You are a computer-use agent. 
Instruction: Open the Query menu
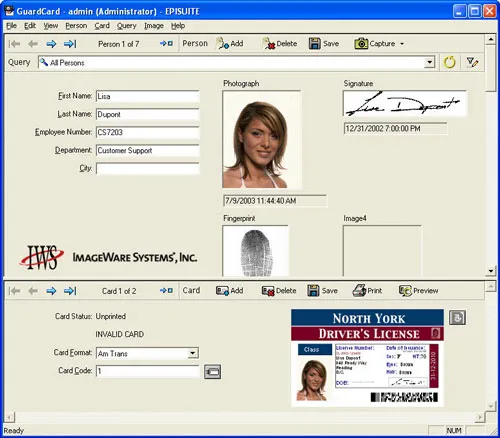click(x=127, y=26)
